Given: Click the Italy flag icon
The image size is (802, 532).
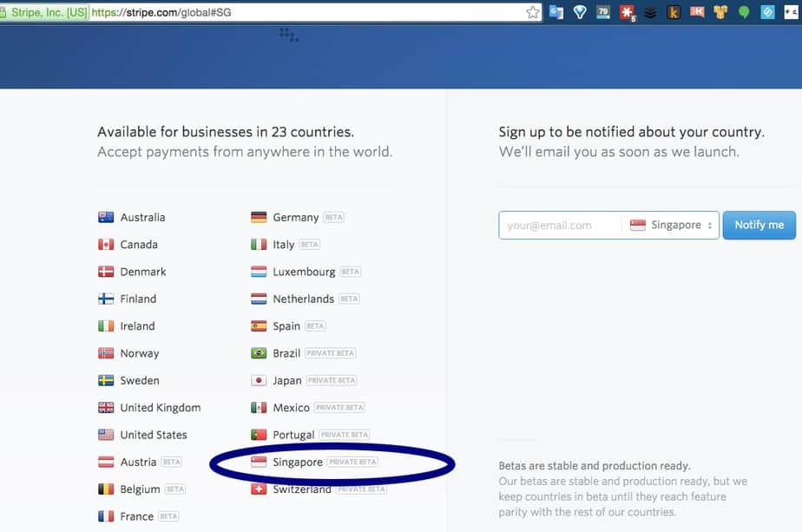Looking at the screenshot, I should click(259, 245).
